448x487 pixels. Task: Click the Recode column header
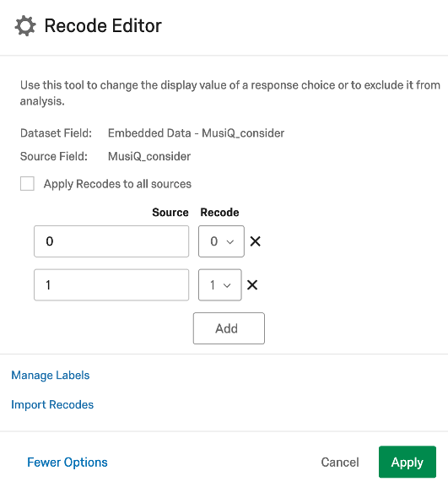pyautogui.click(x=219, y=213)
